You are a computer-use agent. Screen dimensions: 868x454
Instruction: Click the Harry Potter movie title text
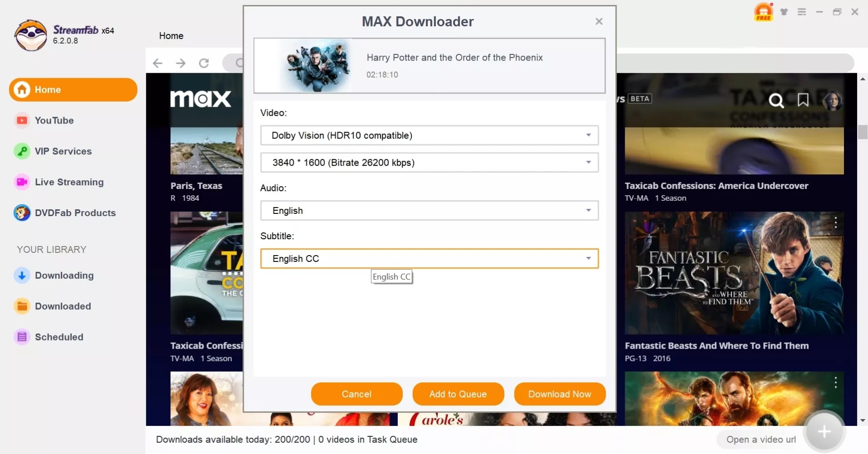(454, 58)
